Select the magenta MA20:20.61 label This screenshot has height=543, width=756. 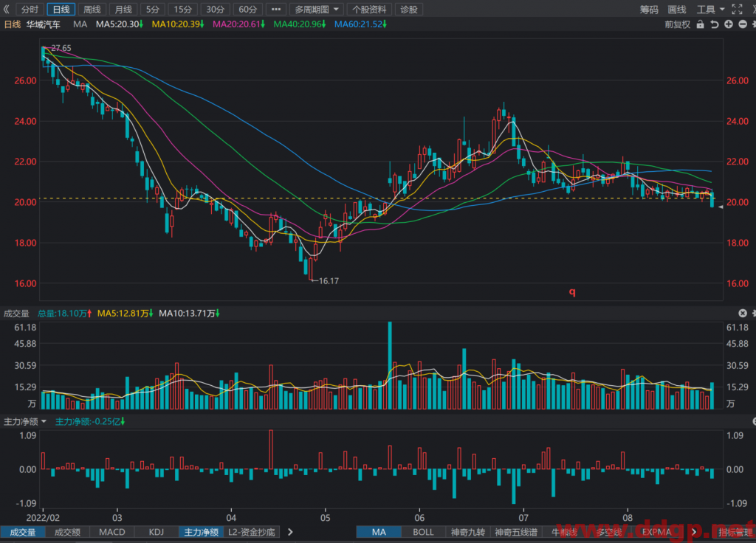pos(239,24)
